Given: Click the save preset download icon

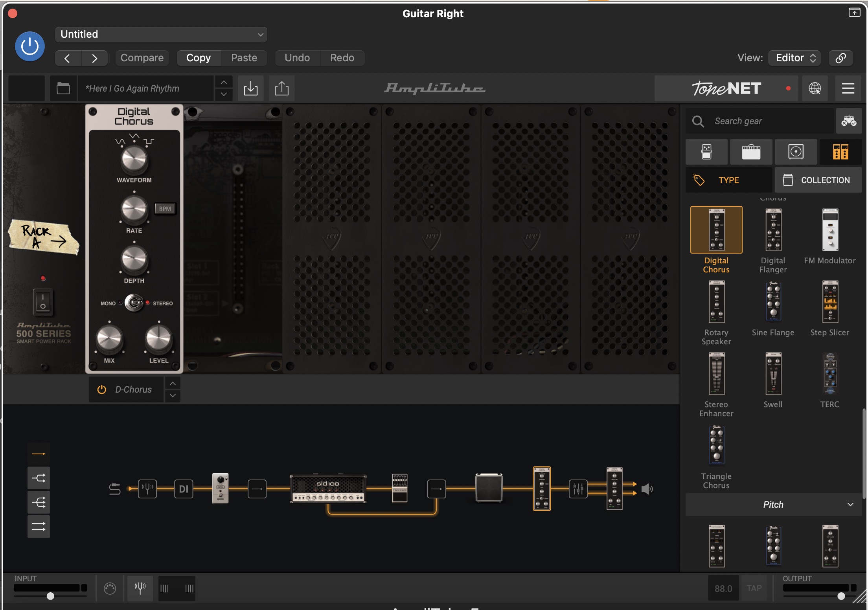Looking at the screenshot, I should [250, 88].
